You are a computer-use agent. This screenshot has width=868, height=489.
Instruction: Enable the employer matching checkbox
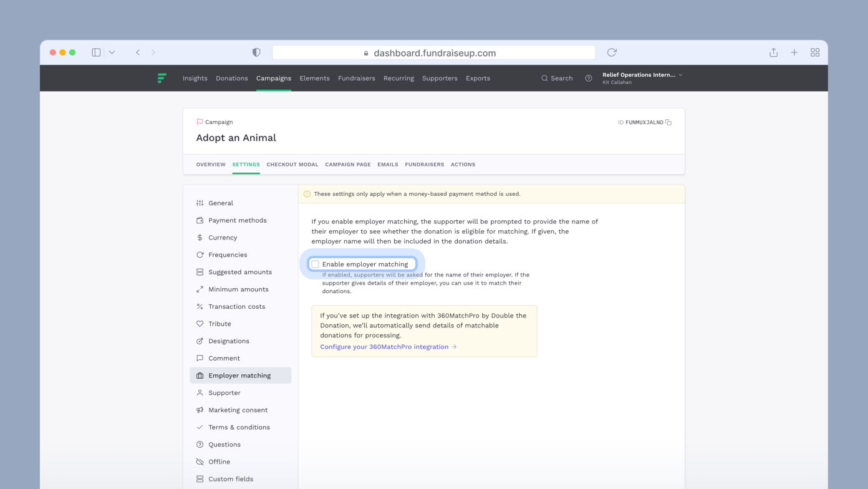[314, 264]
